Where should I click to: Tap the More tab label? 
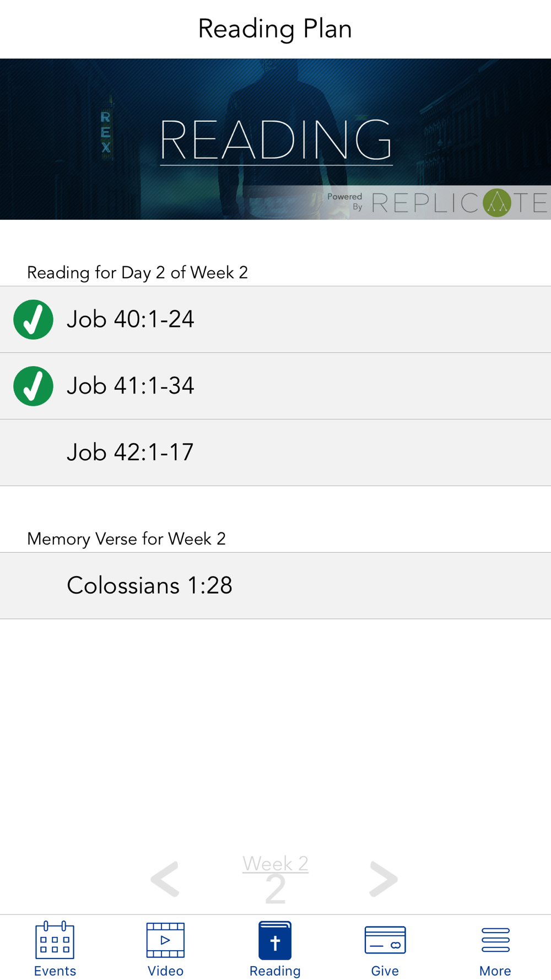click(495, 971)
